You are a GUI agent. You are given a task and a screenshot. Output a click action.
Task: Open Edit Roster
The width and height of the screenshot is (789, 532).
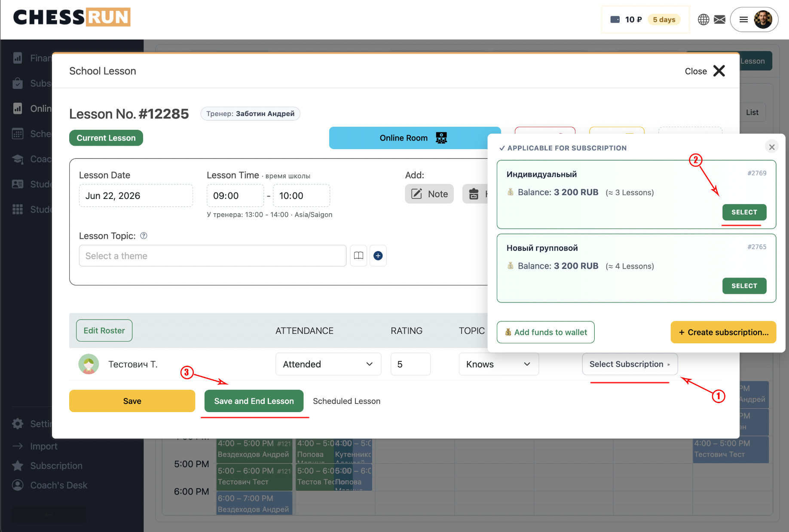click(x=104, y=330)
